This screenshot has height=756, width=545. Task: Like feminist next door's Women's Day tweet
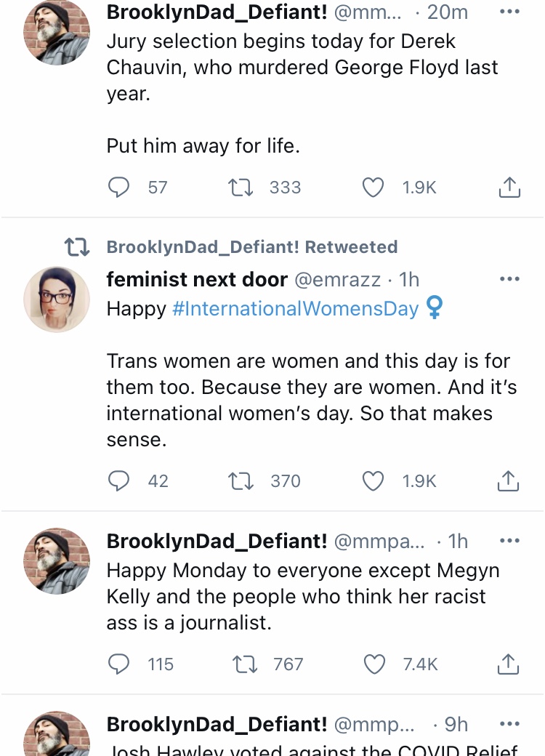tap(373, 481)
